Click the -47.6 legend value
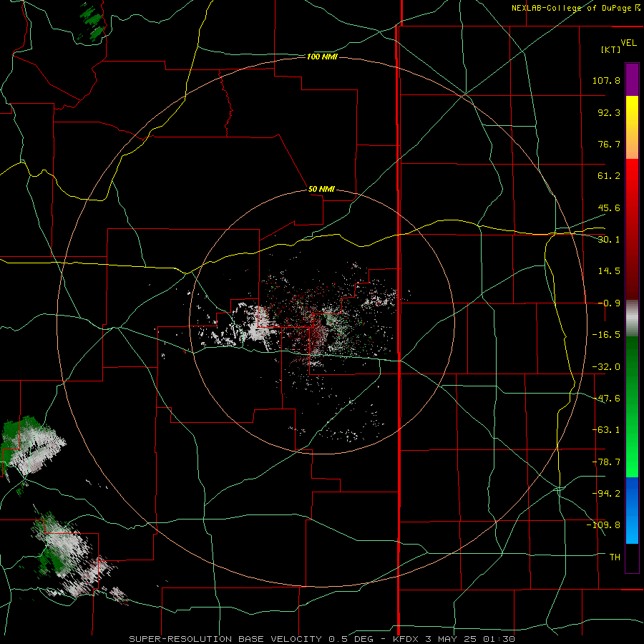Viewport: 644px width, 644px height. [x=606, y=399]
